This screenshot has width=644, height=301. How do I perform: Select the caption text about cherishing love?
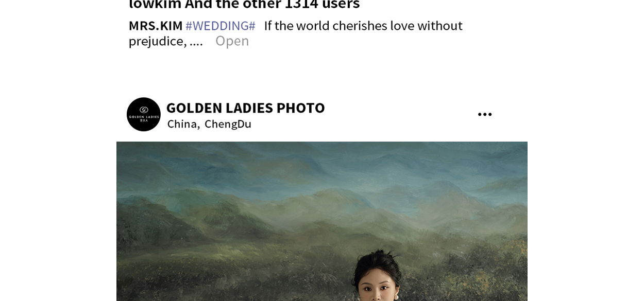296,33
